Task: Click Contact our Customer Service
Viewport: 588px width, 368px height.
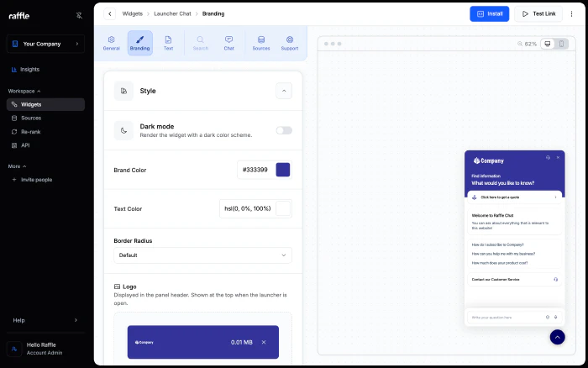Action: [514, 280]
